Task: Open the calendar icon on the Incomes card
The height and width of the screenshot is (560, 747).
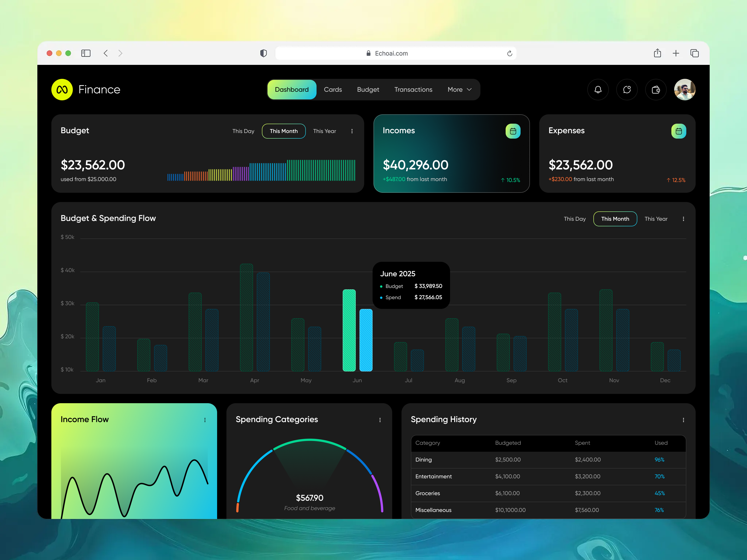Action: tap(513, 131)
